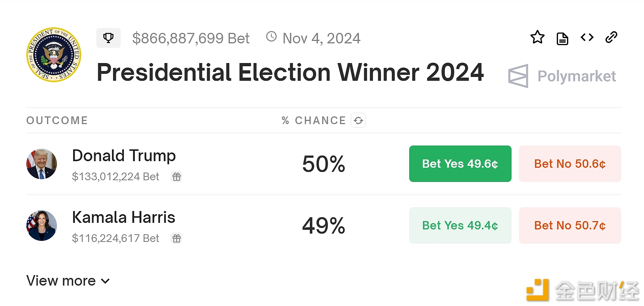The image size is (644, 306).
Task: Click the gift icon under Donald Trump
Action: (177, 177)
